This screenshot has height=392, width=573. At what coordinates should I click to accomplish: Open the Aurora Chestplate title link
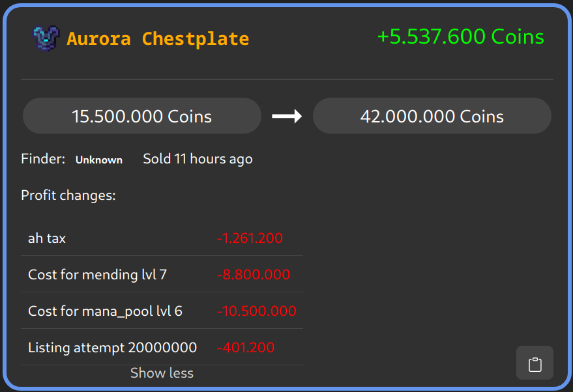point(158,39)
